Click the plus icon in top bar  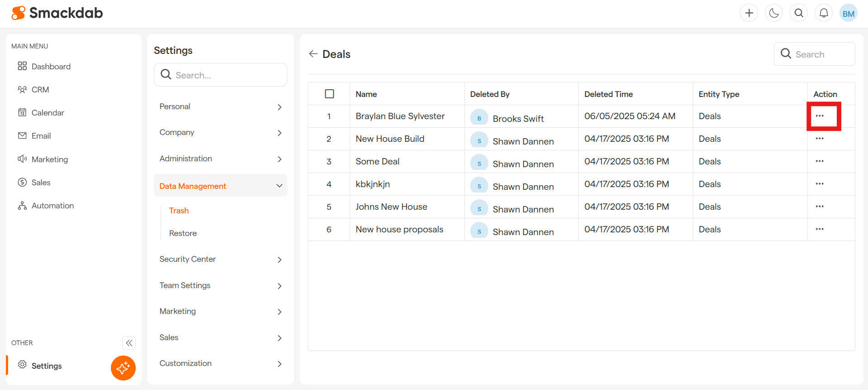(749, 13)
